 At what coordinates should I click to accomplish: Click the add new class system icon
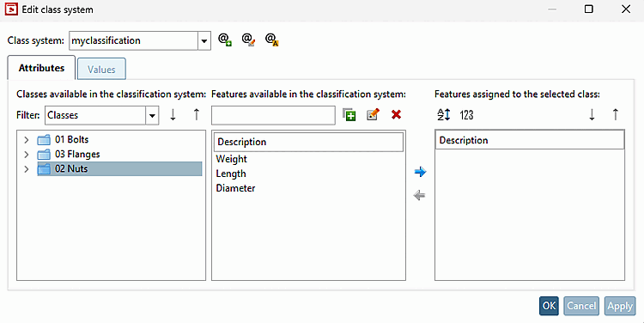[x=225, y=40]
